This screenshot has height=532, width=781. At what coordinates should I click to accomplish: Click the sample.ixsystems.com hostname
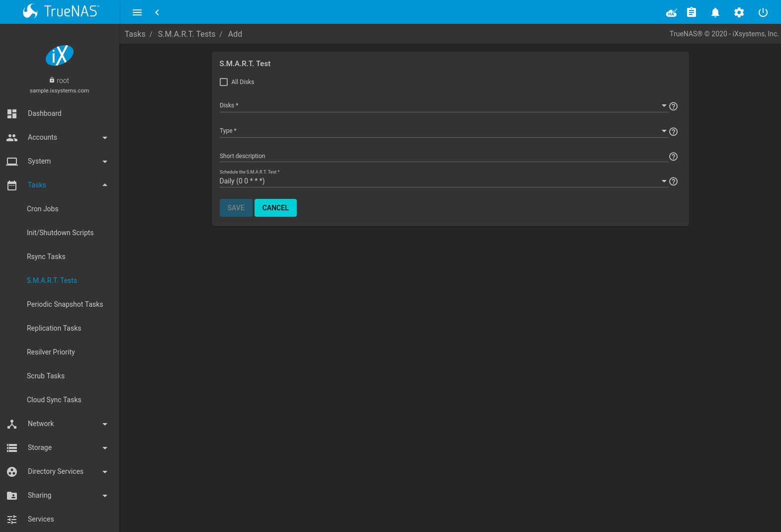tap(59, 90)
